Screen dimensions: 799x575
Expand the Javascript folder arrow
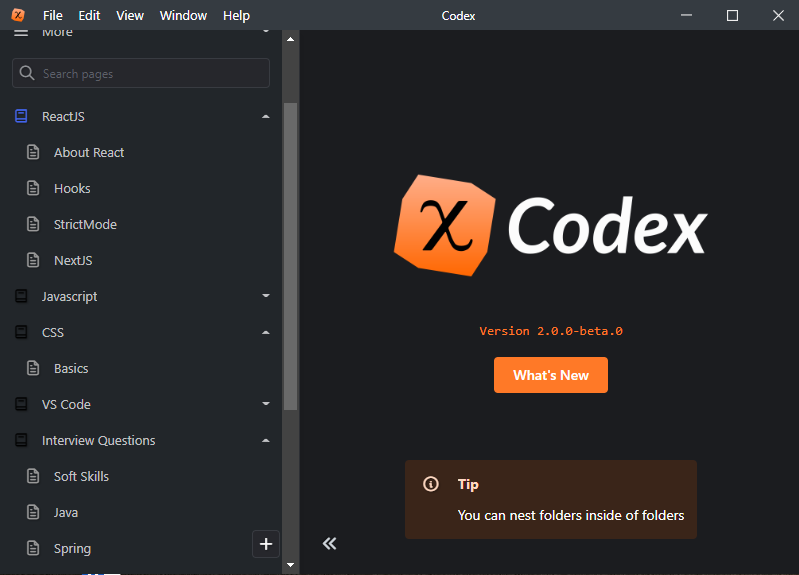[x=265, y=297]
